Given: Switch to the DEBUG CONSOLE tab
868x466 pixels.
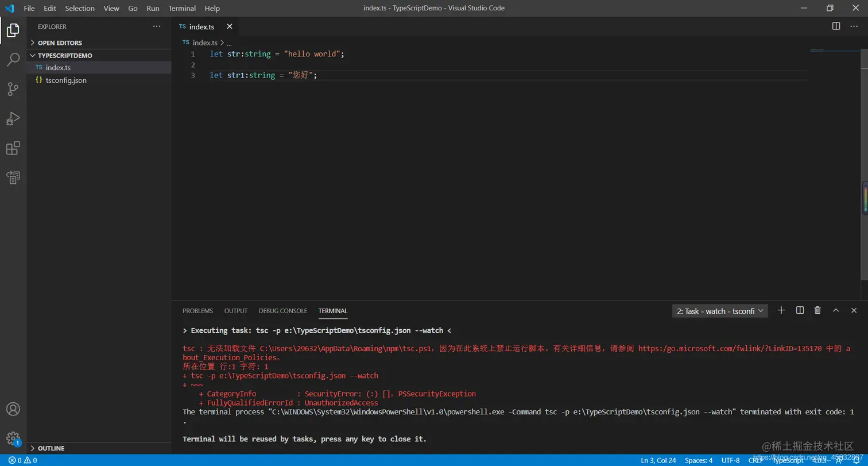Looking at the screenshot, I should [283, 311].
